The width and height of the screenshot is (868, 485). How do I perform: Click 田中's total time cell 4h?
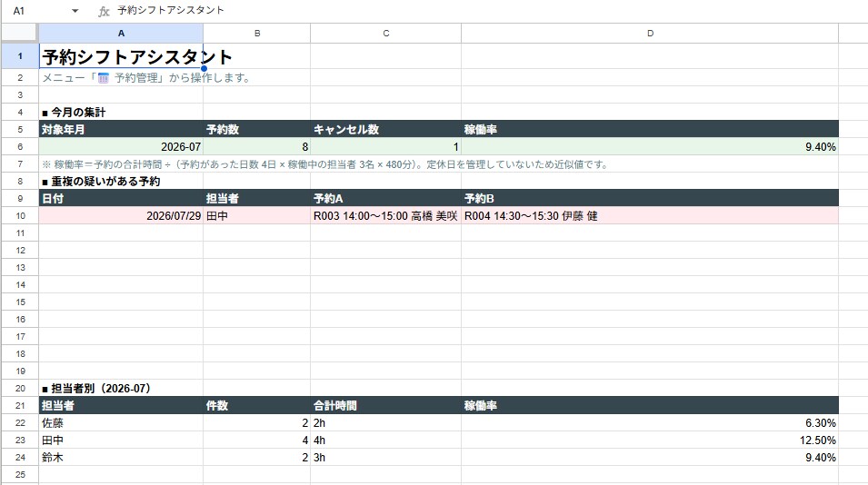point(386,440)
